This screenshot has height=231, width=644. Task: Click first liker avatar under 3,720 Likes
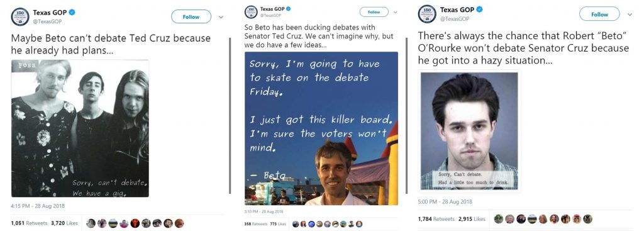pos(91,223)
